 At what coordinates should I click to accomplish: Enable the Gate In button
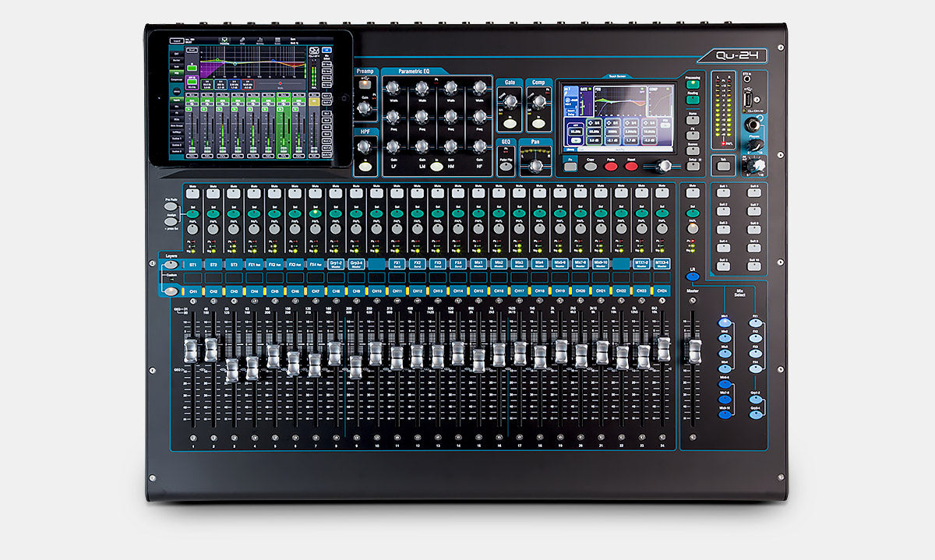[510, 123]
